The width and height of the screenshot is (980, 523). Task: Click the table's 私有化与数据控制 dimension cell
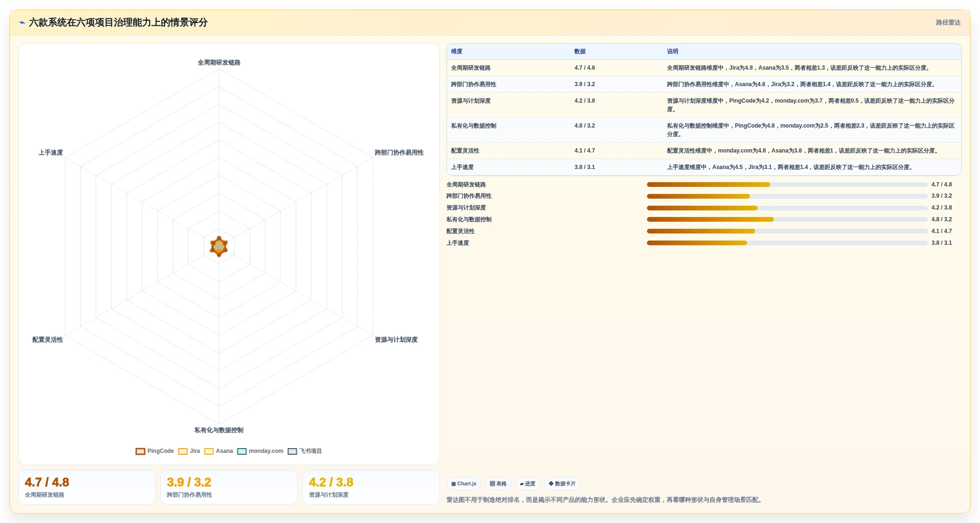474,126
